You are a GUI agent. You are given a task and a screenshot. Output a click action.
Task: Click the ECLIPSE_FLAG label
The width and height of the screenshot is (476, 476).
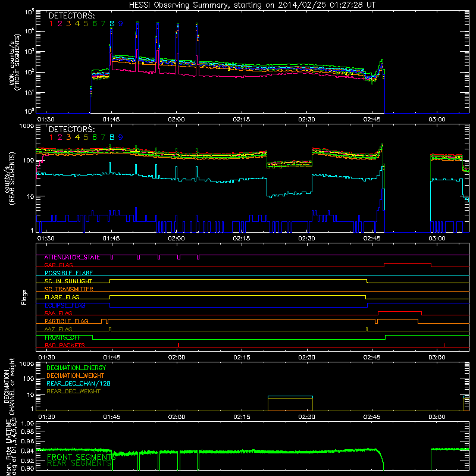pyautogui.click(x=65, y=305)
